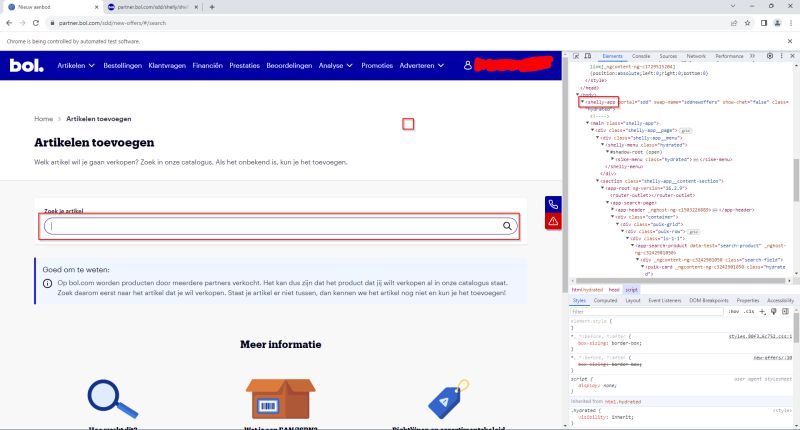Screen dimensions: 800x430
Task: Click the barcode box illustration
Action: [281, 398]
